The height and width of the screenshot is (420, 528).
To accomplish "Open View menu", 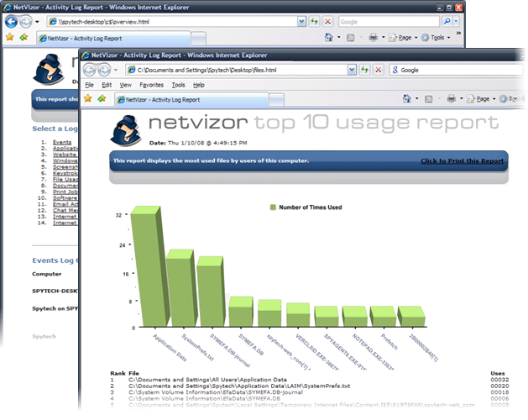I will pyautogui.click(x=126, y=85).
